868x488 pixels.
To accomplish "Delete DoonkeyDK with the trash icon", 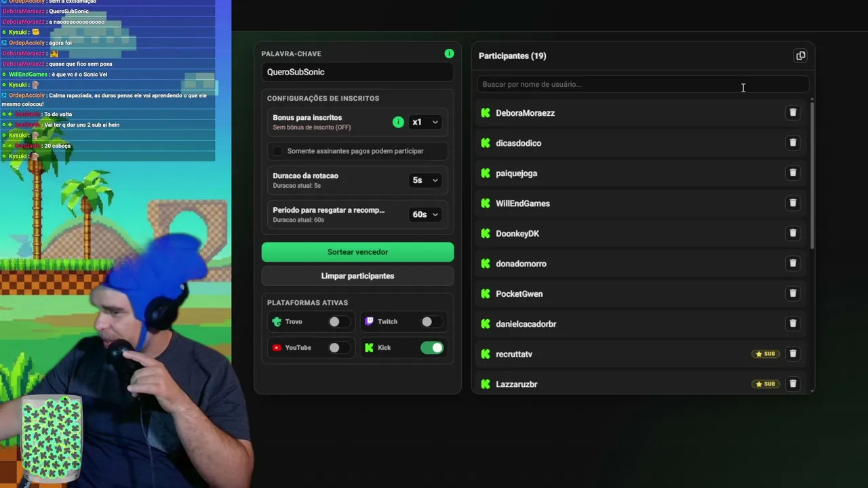I will 793,233.
